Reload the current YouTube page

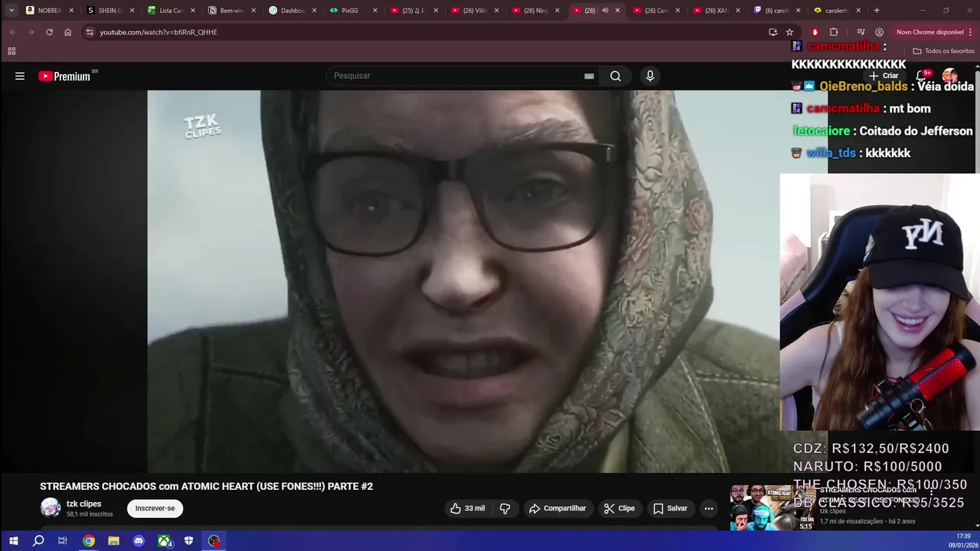pyautogui.click(x=49, y=32)
